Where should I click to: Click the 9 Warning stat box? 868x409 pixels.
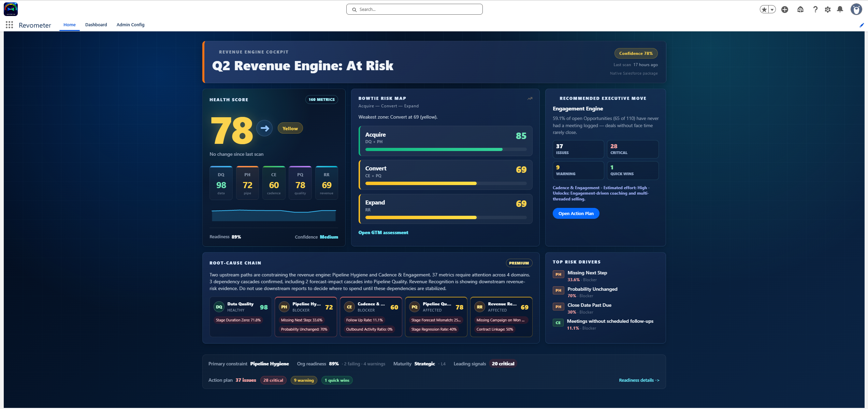578,170
